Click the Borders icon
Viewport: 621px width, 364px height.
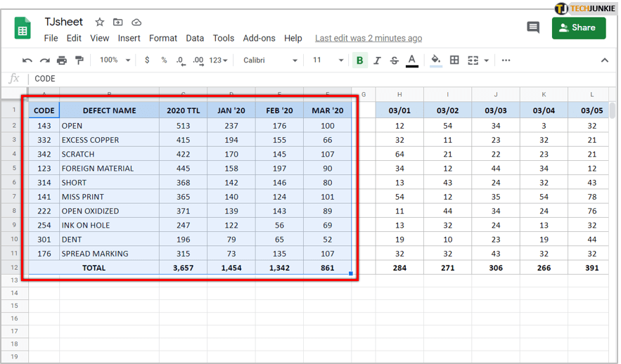click(454, 60)
